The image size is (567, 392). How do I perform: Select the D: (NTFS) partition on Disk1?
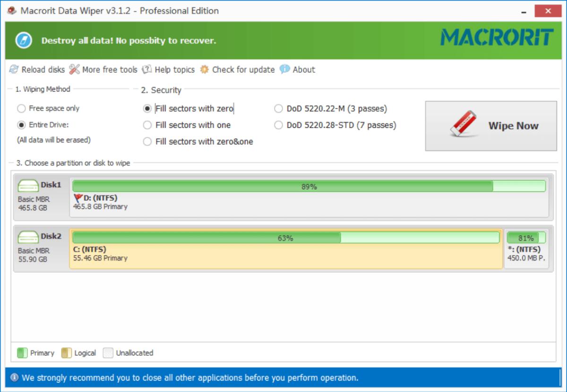click(x=309, y=197)
